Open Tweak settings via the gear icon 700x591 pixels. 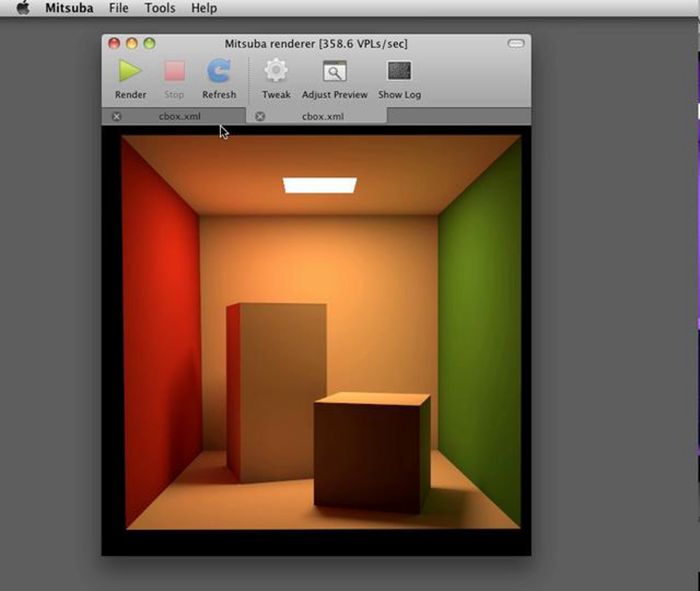point(276,70)
